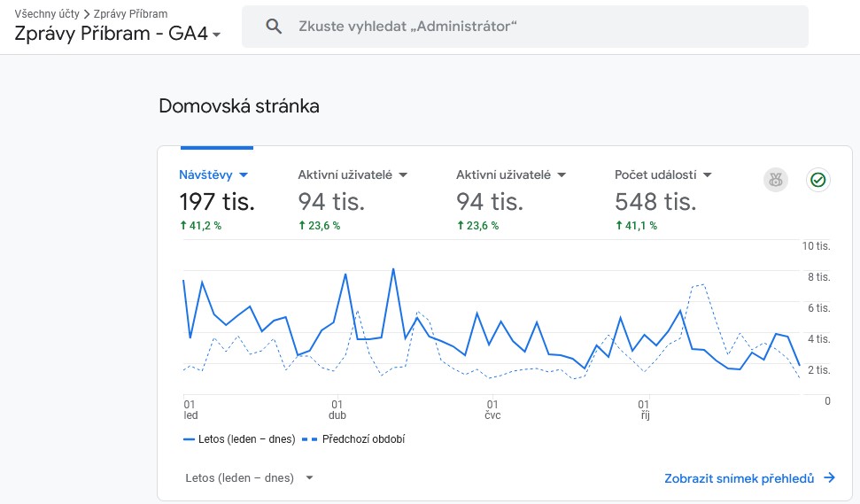The height and width of the screenshot is (504, 860).
Task: Select the Návštěvy 197 tis. metric tab
Action: (216, 201)
